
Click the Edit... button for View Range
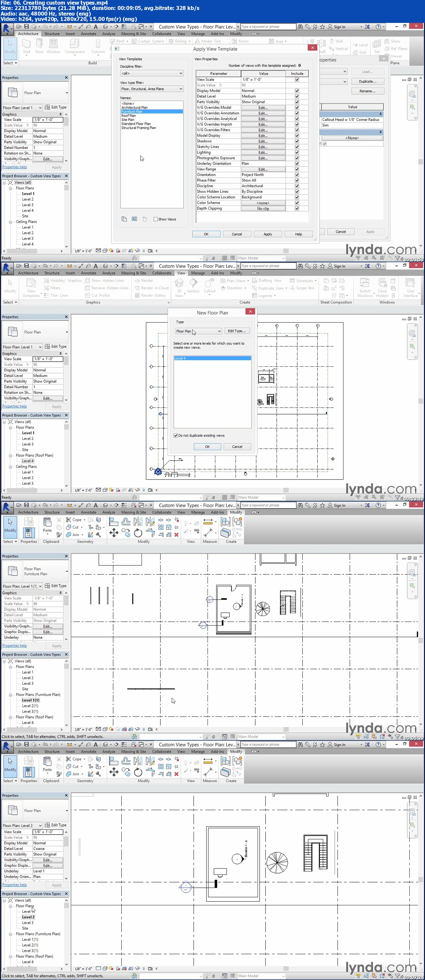tap(263, 169)
